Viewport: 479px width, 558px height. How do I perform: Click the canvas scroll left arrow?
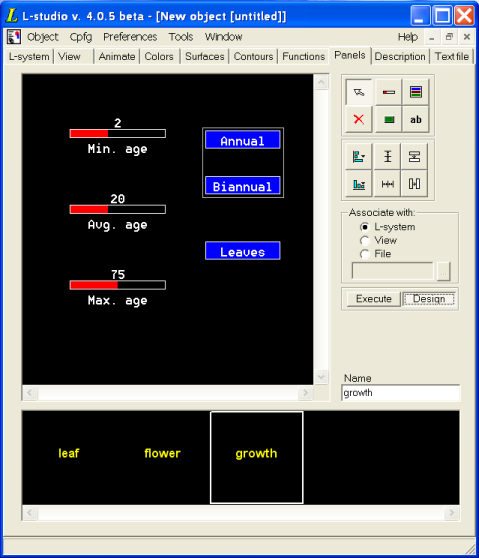tap(30, 393)
